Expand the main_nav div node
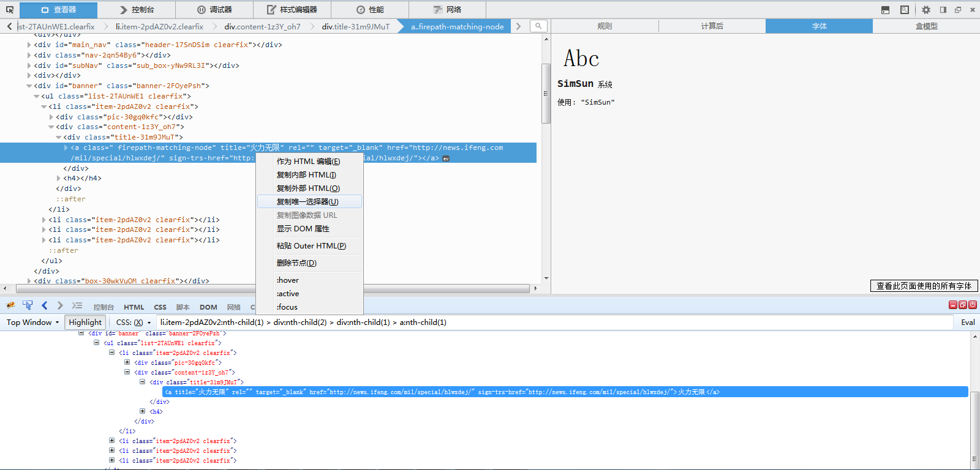Screen dimensions: 980x470 [x=29, y=45]
